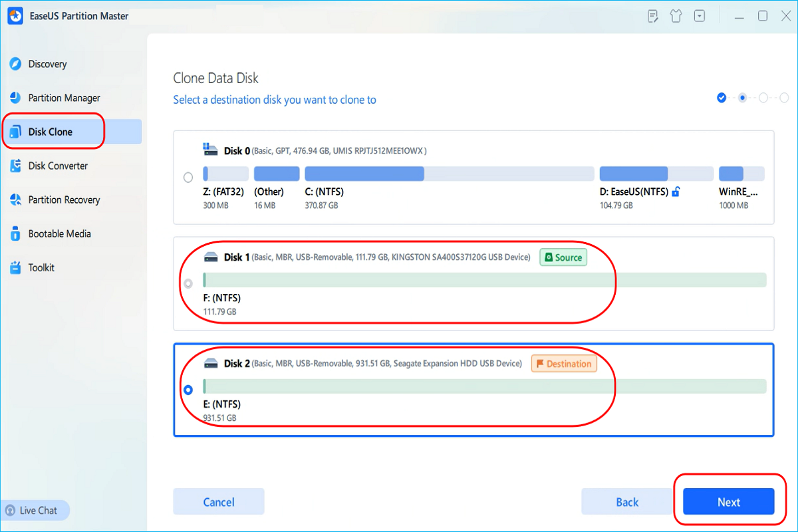Viewport: 798px width, 532px height.
Task: Click the 'Clone Data Disk' heading
Action: click(x=216, y=78)
